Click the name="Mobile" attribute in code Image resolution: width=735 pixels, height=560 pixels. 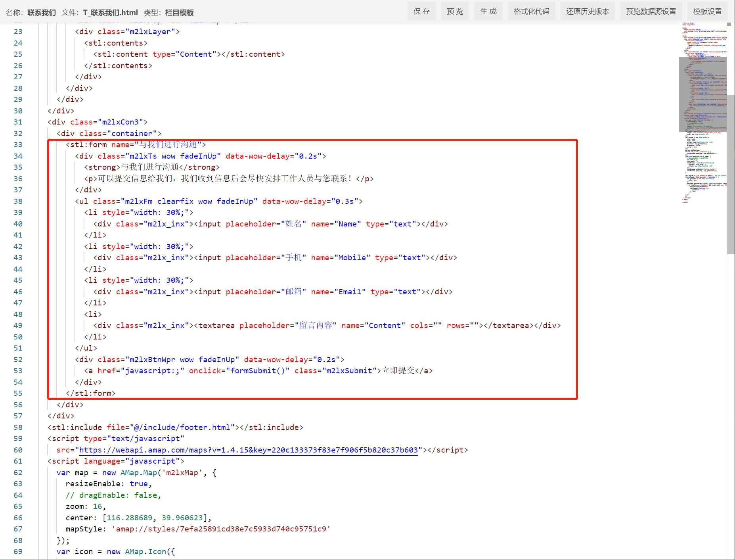(341, 258)
